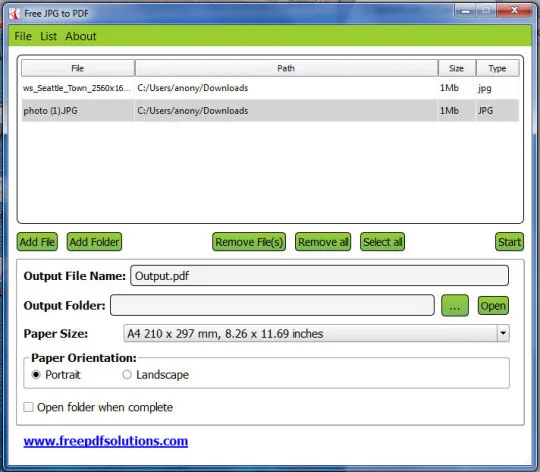Click the Add File button
Viewport: 540px width, 472px height.
[37, 242]
